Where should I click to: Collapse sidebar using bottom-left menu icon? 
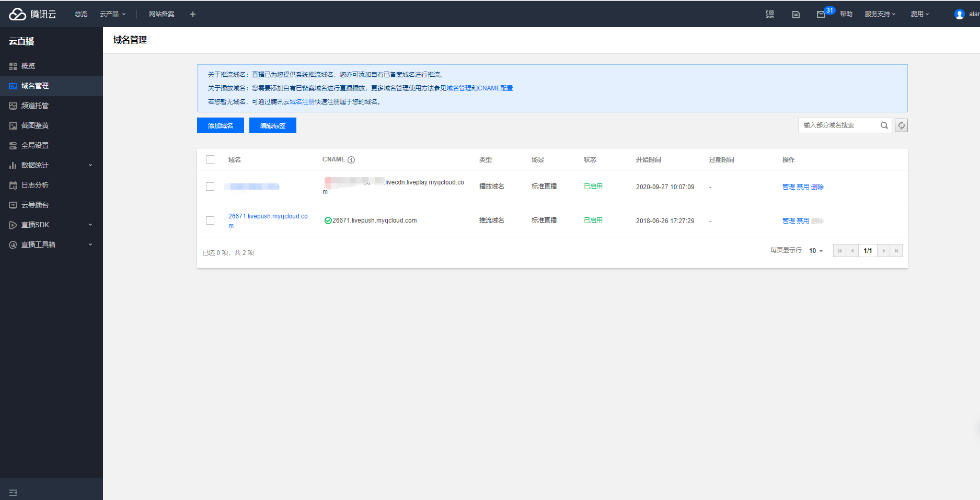point(13,492)
